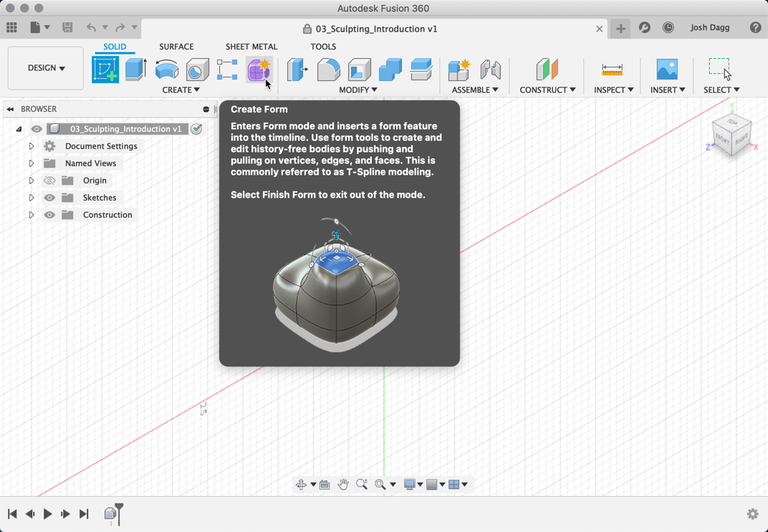Switch to the TOOLS tab
The height and width of the screenshot is (532, 768).
[x=323, y=47]
